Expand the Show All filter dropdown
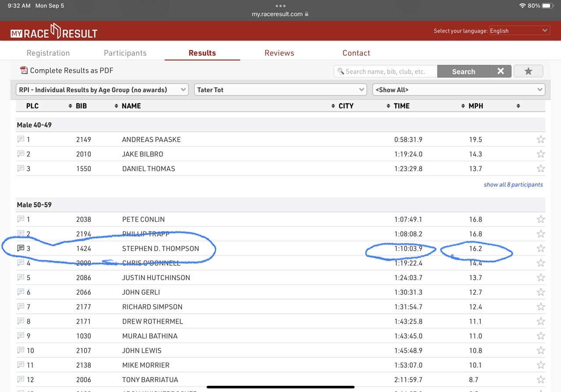The width and height of the screenshot is (561, 392). click(x=459, y=89)
